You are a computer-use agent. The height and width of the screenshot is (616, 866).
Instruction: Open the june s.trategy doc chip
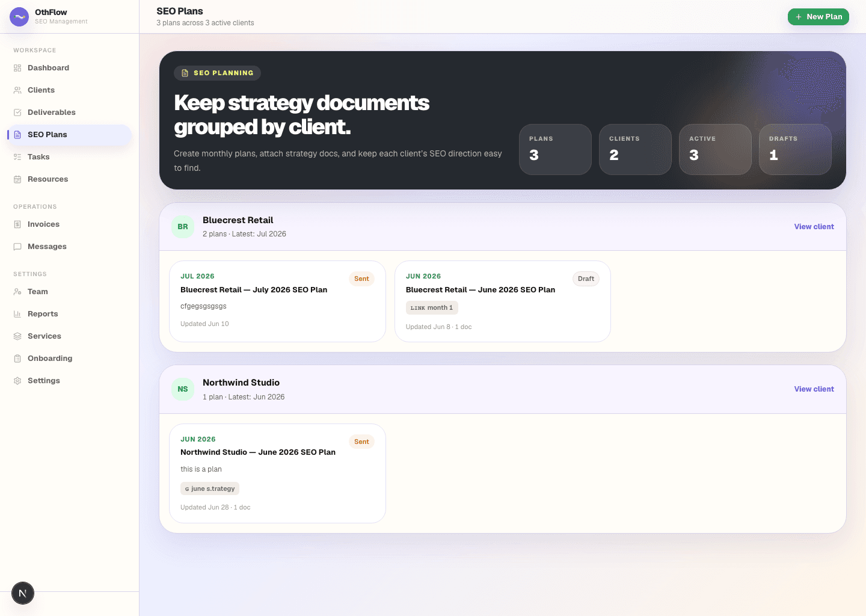(210, 488)
